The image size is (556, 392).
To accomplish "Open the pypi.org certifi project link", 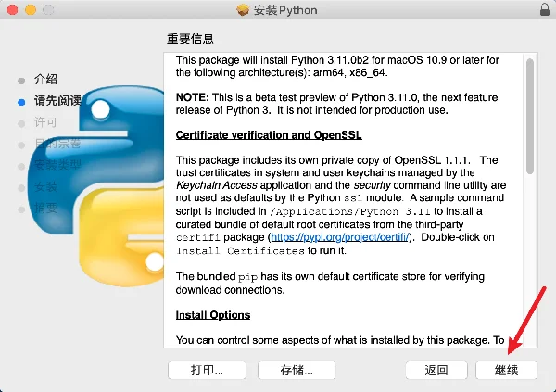I will (x=340, y=237).
